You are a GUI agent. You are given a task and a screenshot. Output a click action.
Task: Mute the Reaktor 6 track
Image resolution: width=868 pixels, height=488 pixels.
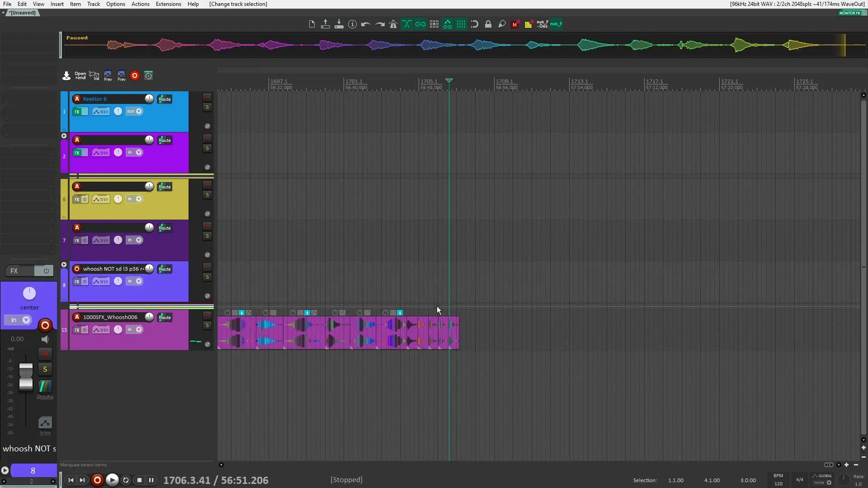tap(207, 97)
